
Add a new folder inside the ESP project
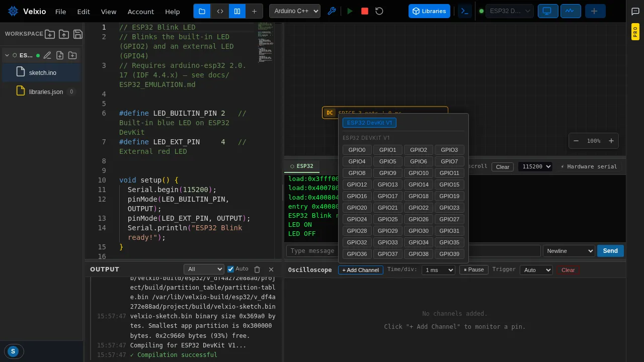click(72, 55)
